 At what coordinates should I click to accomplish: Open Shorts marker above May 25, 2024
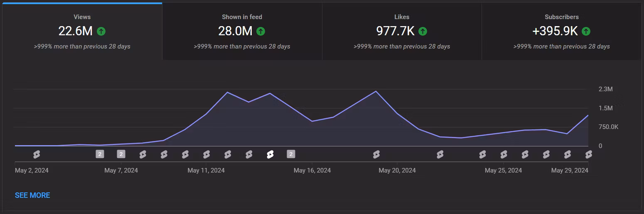(504, 155)
